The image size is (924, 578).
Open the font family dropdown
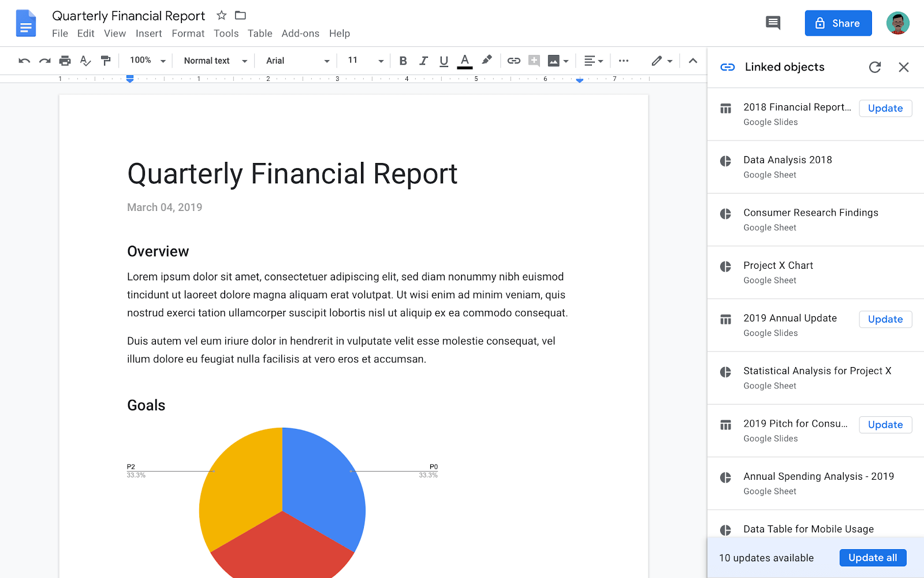click(x=296, y=61)
